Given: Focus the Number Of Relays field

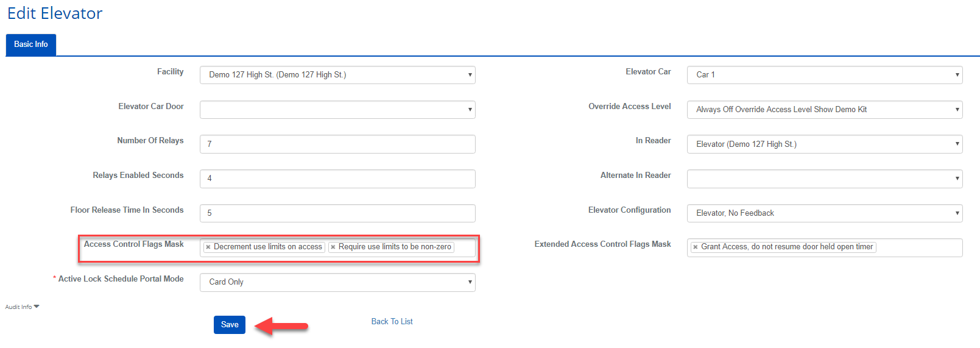Looking at the screenshot, I should [337, 144].
